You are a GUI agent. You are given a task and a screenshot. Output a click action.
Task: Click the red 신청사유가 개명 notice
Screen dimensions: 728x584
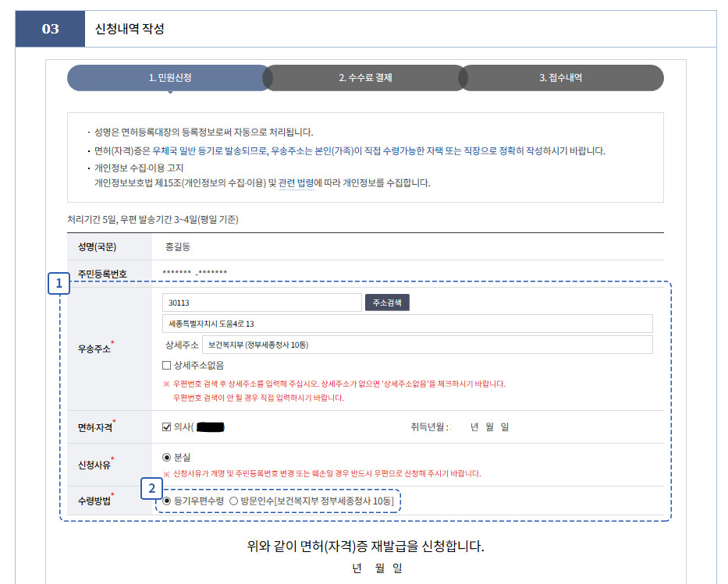click(322, 473)
